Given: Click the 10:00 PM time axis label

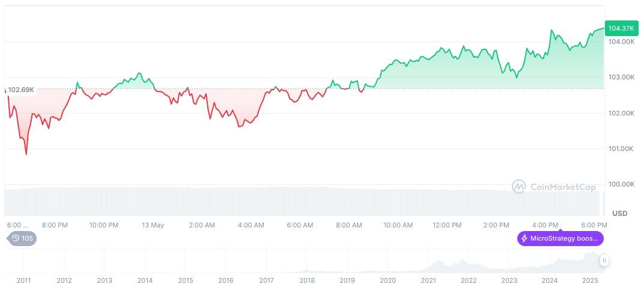Looking at the screenshot, I should coord(104,225).
